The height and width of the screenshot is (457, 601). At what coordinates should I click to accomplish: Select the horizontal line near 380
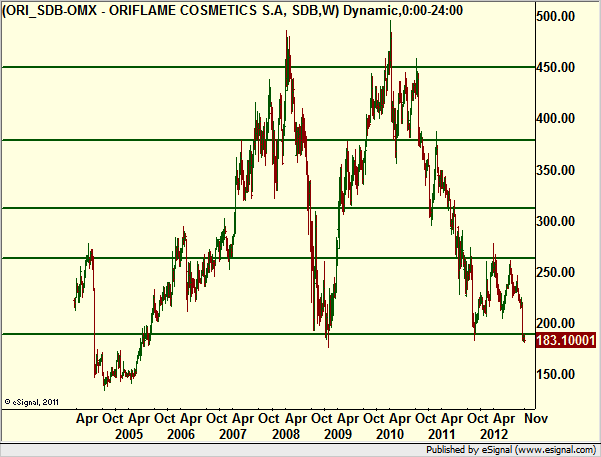point(268,140)
